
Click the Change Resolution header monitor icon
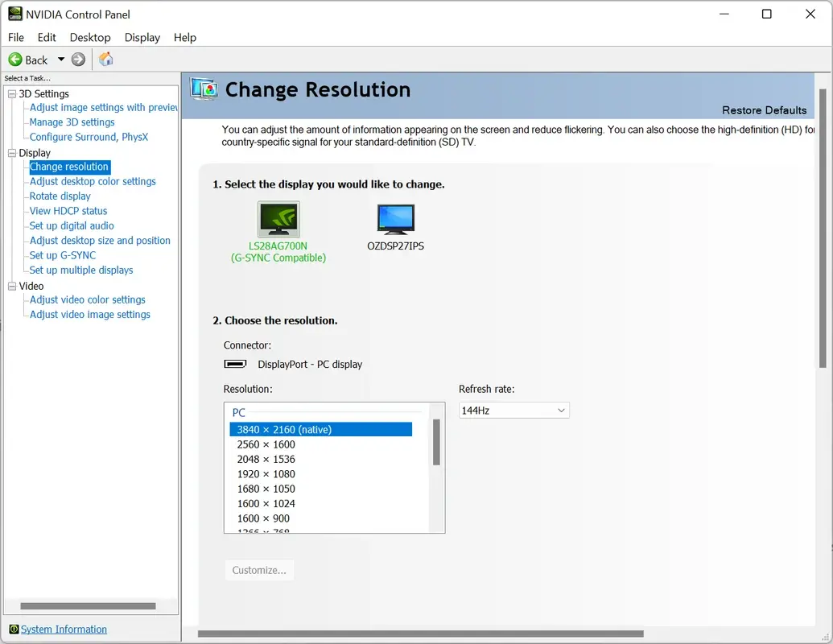(x=203, y=89)
